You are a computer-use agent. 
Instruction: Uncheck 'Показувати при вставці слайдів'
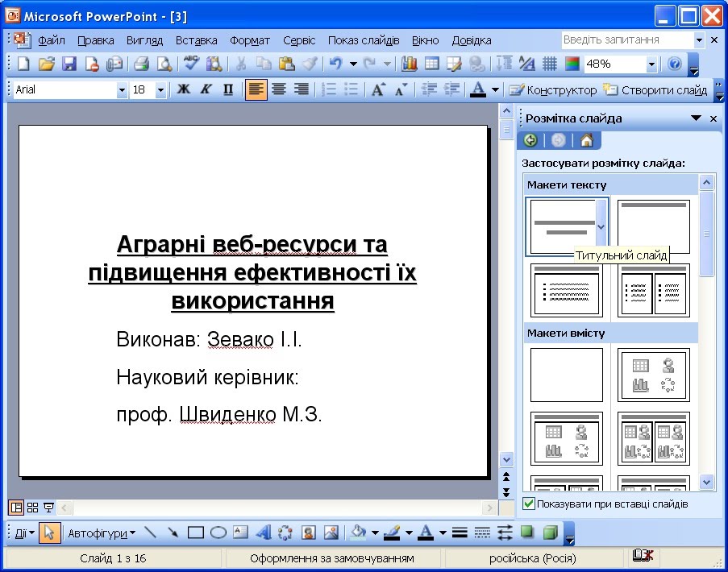click(528, 504)
